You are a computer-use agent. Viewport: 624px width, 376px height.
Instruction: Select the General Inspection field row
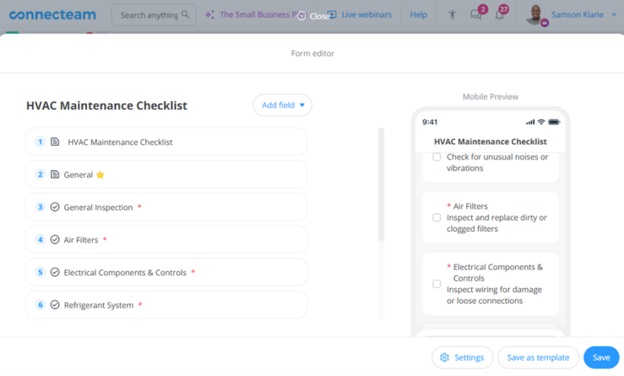coord(166,207)
